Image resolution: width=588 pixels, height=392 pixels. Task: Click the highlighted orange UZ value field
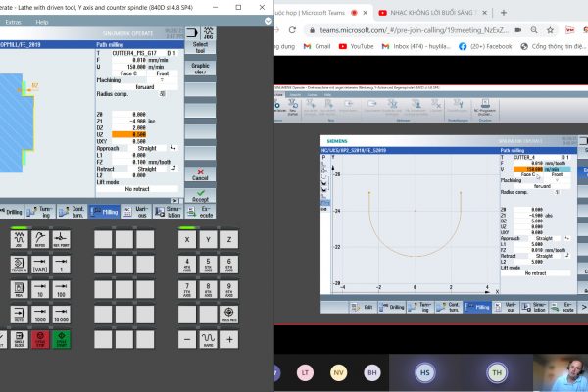pos(129,133)
